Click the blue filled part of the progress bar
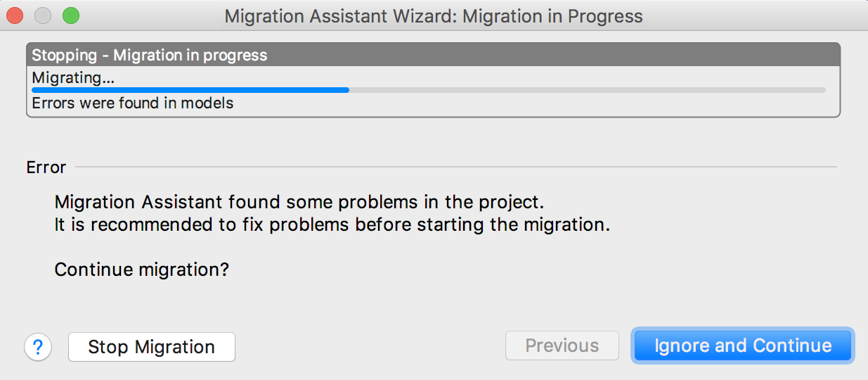The height and width of the screenshot is (380, 868). point(190,90)
